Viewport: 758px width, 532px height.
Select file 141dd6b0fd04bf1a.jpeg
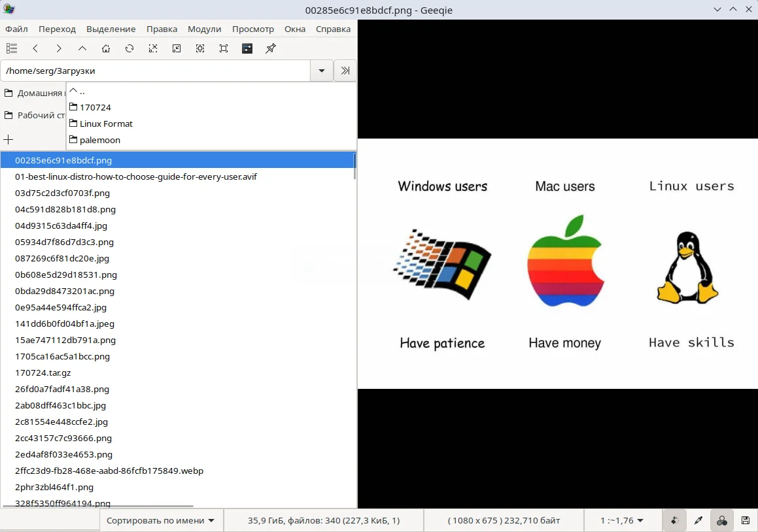click(x=177, y=324)
